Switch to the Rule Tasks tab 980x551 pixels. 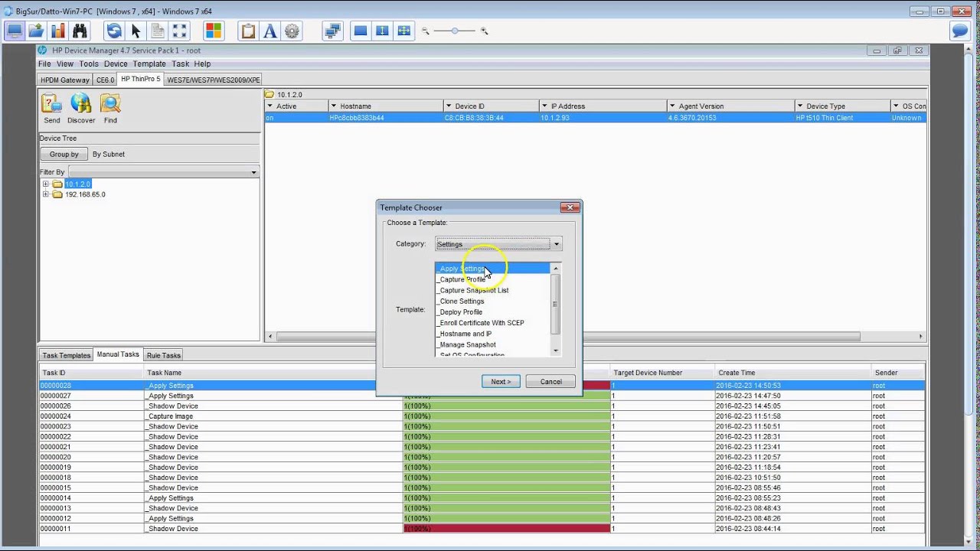coord(164,355)
